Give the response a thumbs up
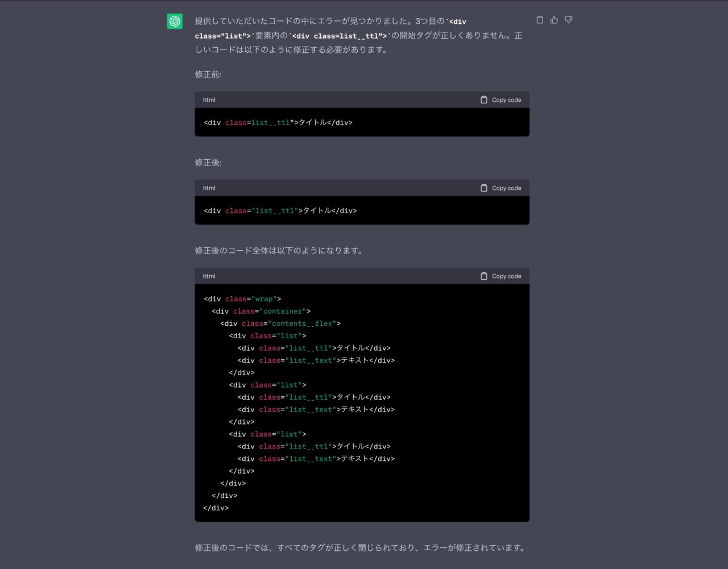The image size is (728, 569). (554, 20)
